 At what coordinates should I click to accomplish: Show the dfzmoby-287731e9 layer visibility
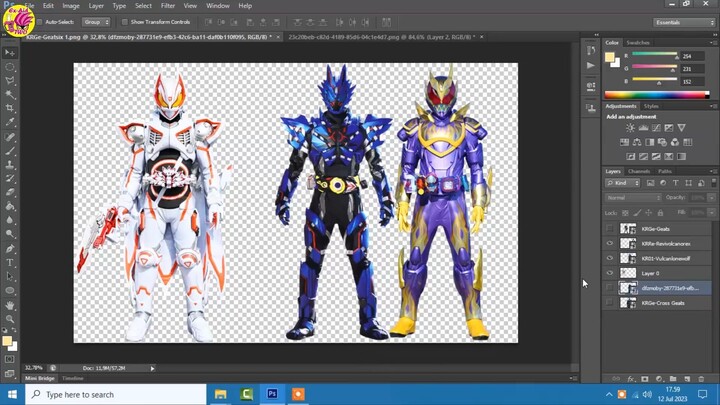tap(609, 288)
